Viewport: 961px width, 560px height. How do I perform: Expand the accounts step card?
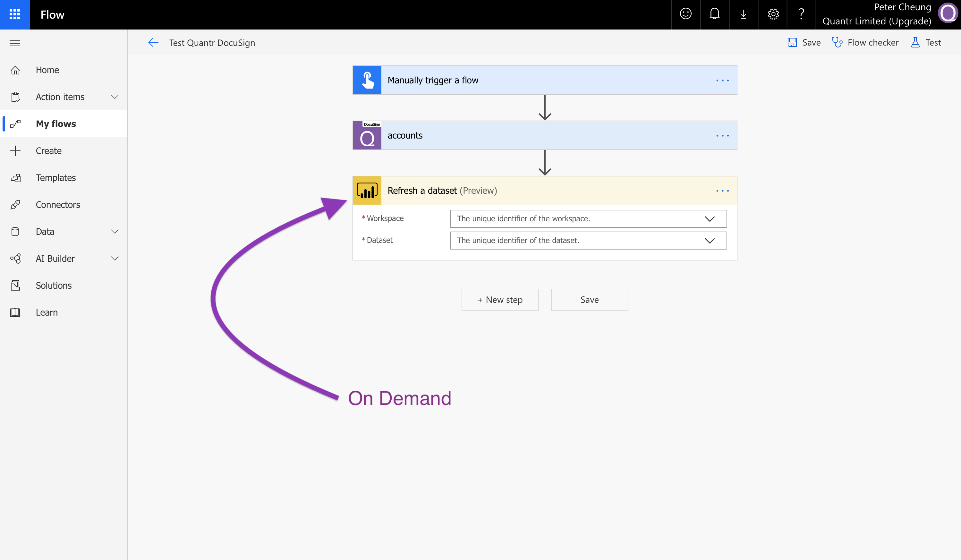[545, 135]
